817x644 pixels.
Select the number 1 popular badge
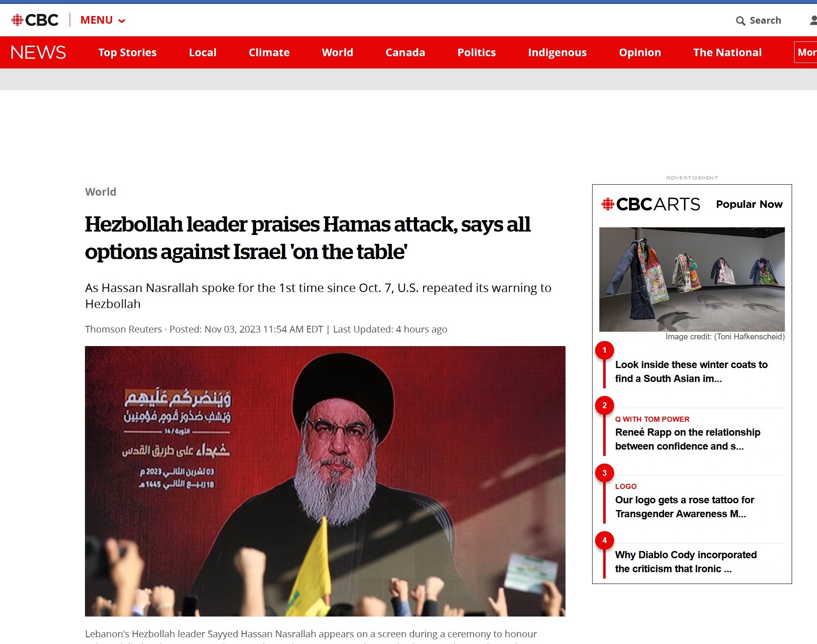click(604, 350)
